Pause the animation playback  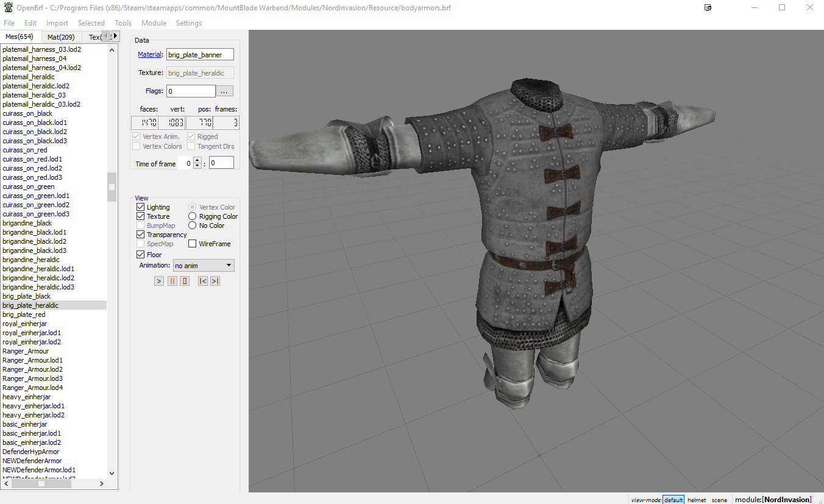click(x=172, y=281)
